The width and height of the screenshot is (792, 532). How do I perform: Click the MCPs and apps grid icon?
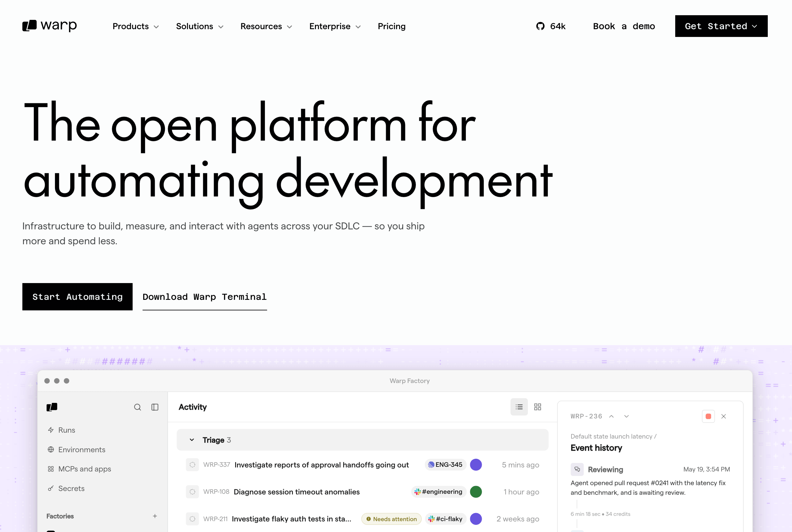[51, 469]
